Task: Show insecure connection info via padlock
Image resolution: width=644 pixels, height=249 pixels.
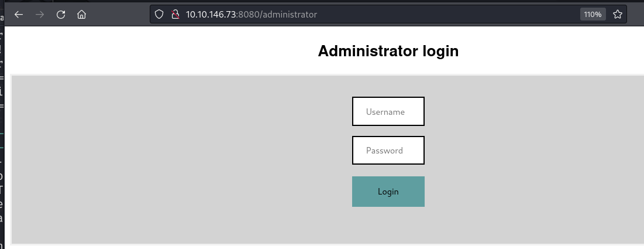Action: point(174,15)
